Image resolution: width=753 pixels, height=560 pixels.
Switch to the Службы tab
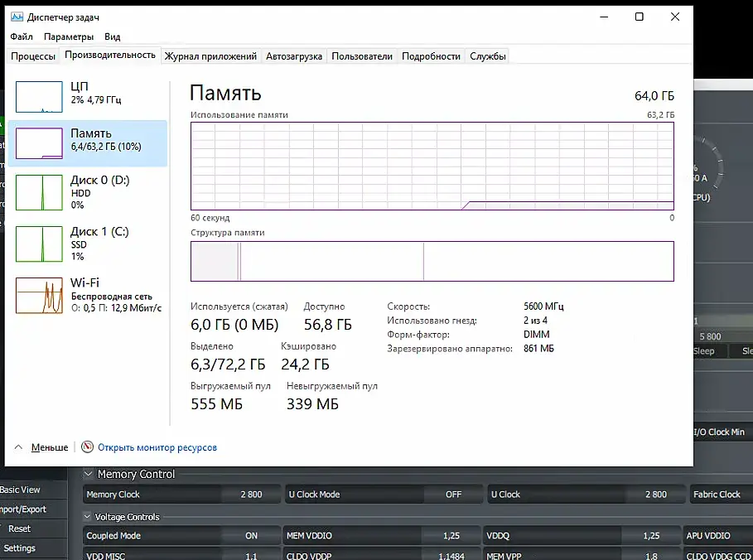point(487,56)
